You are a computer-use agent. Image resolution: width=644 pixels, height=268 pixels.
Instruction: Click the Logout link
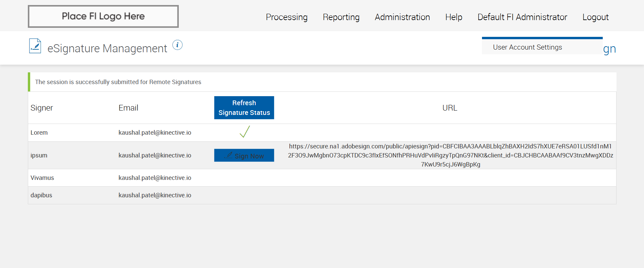pyautogui.click(x=595, y=17)
